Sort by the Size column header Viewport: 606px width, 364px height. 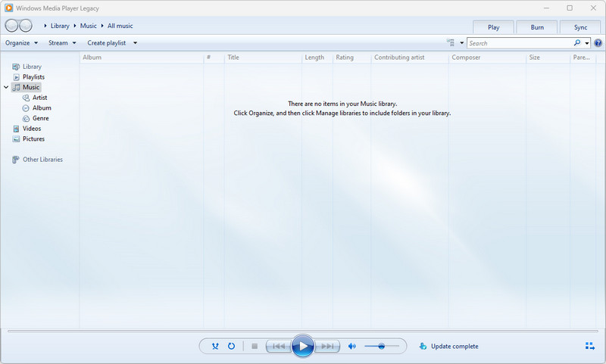(x=548, y=58)
